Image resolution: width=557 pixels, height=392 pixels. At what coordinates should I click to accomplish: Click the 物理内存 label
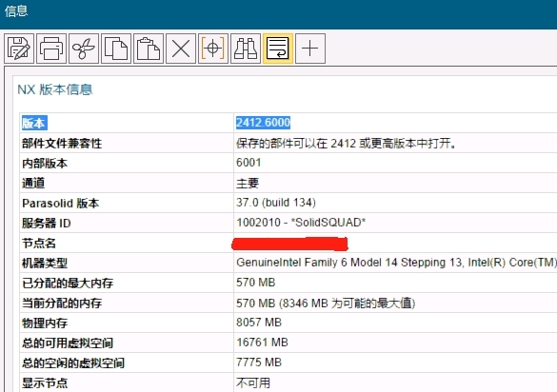click(45, 323)
